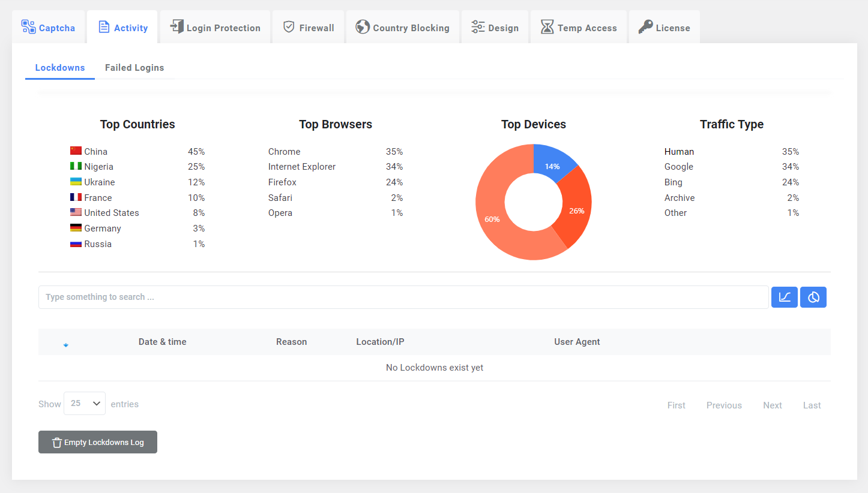Click the Human traffic type row
868x493 pixels.
(732, 152)
